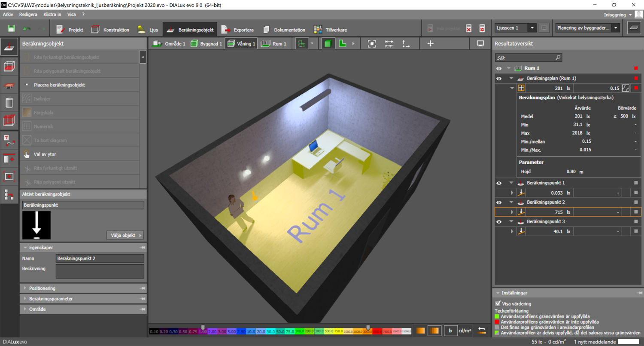Click the green save icon
644x346 pixels.
tap(11, 29)
